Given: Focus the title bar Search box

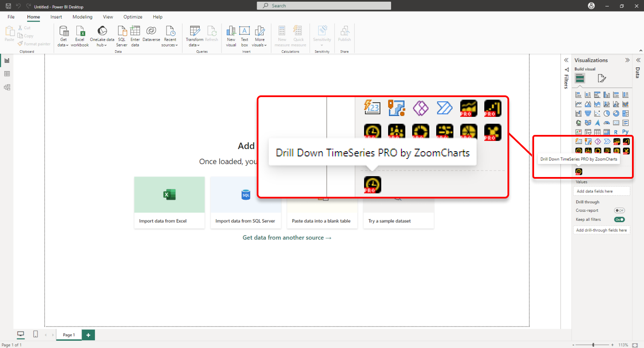Looking at the screenshot, I should [324, 6].
